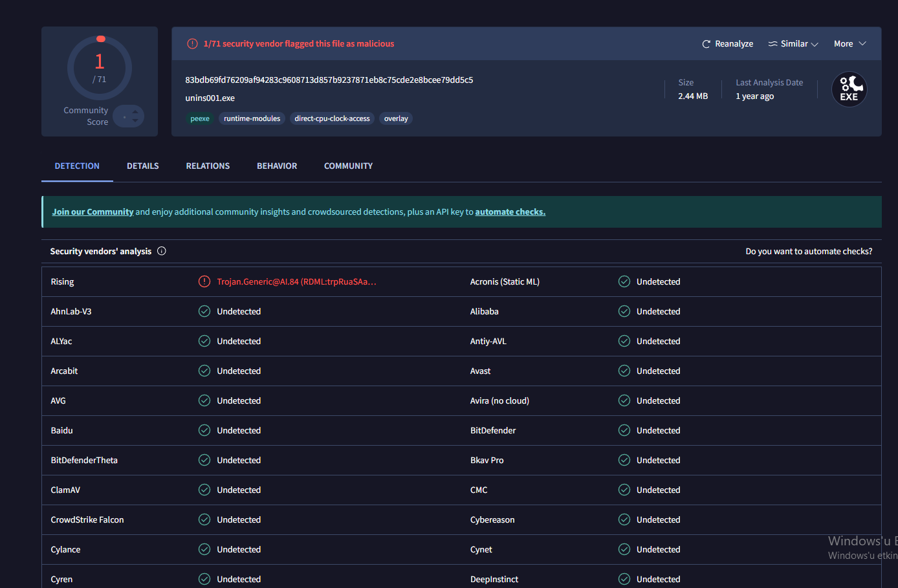Select the COMMUNITY tab
The height and width of the screenshot is (588, 898).
pyautogui.click(x=348, y=166)
